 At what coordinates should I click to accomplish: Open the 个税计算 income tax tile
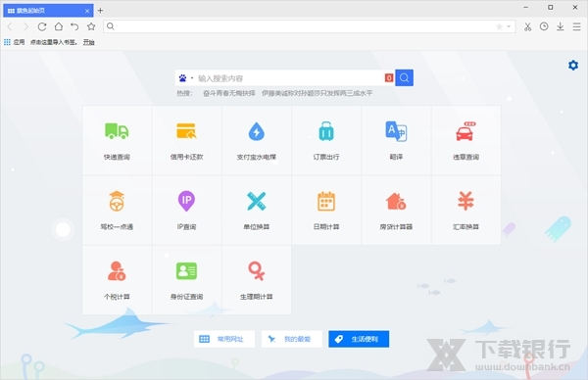click(x=117, y=280)
